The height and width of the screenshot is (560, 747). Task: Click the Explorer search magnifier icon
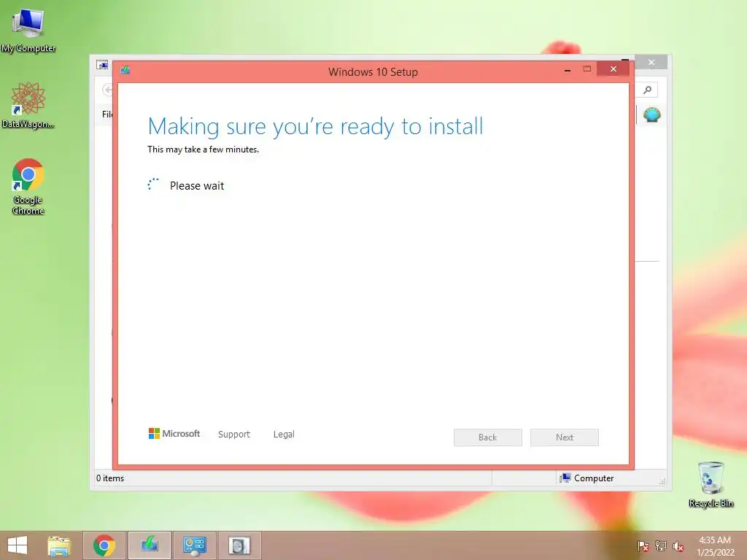coord(648,90)
